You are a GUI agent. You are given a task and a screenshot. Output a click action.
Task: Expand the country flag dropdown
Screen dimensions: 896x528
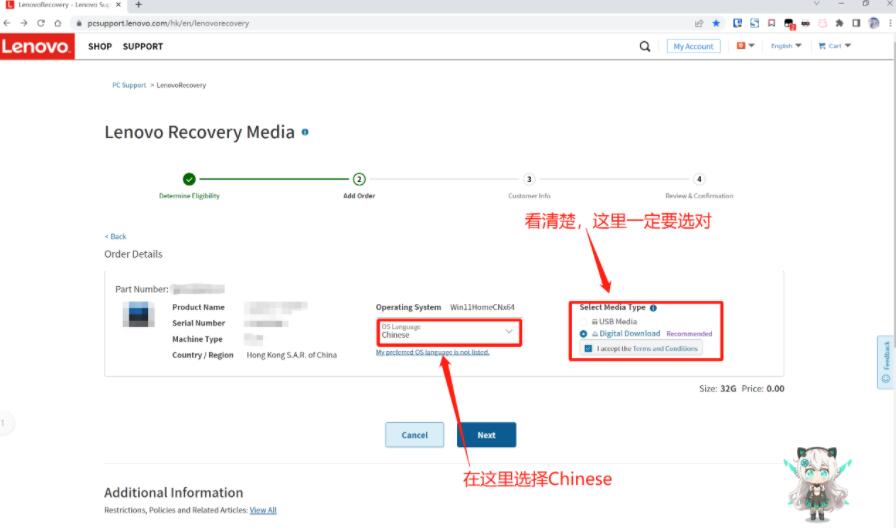pos(745,46)
